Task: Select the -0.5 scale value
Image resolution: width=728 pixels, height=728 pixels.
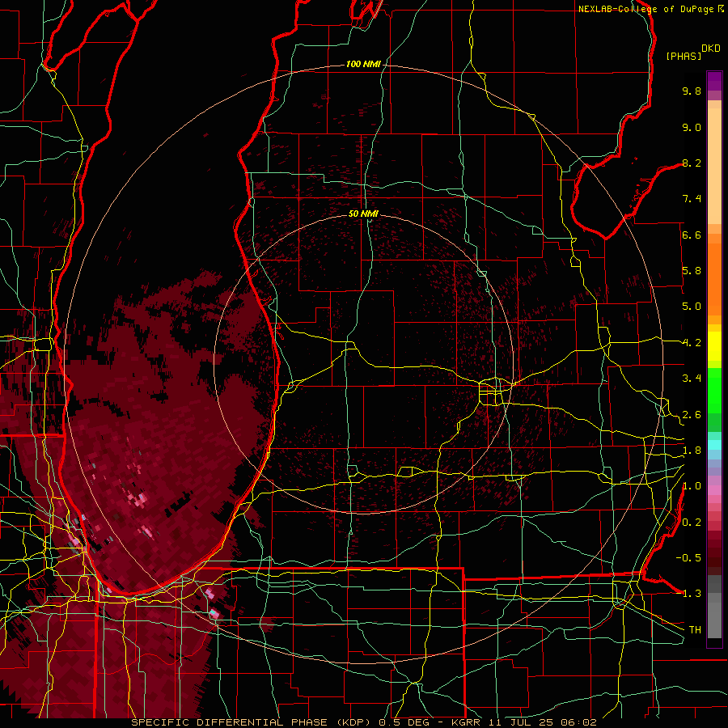Action: click(688, 558)
